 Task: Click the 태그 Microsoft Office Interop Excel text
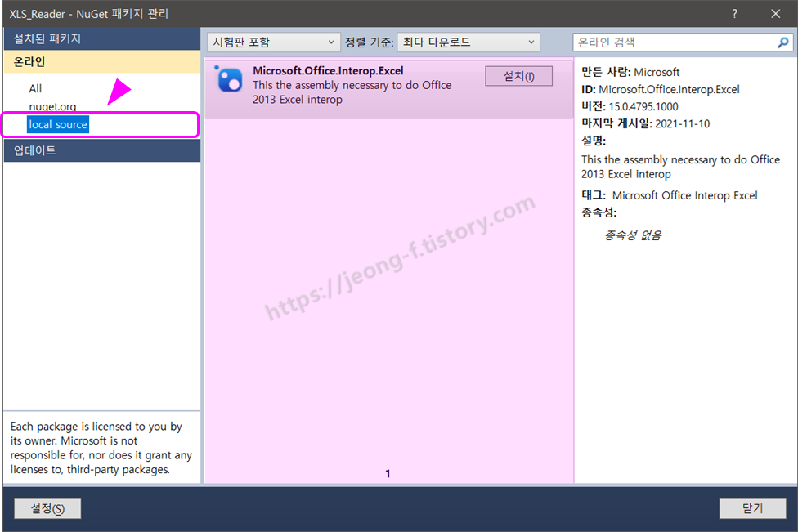[670, 196]
